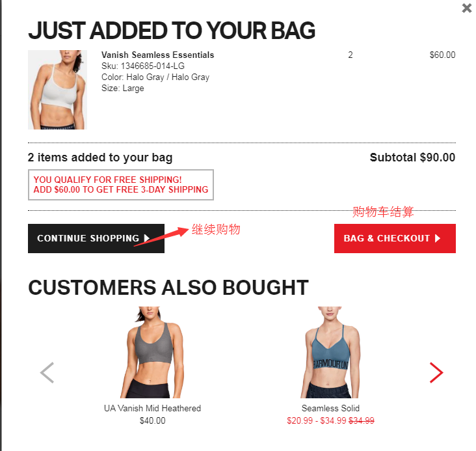Open the Seamless Solid product title link
This screenshot has width=476, height=451.
click(330, 408)
